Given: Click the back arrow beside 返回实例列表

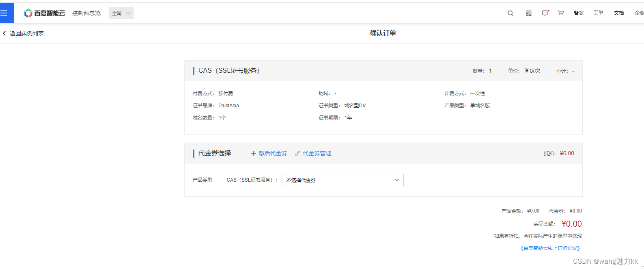Looking at the screenshot, I should [4, 33].
